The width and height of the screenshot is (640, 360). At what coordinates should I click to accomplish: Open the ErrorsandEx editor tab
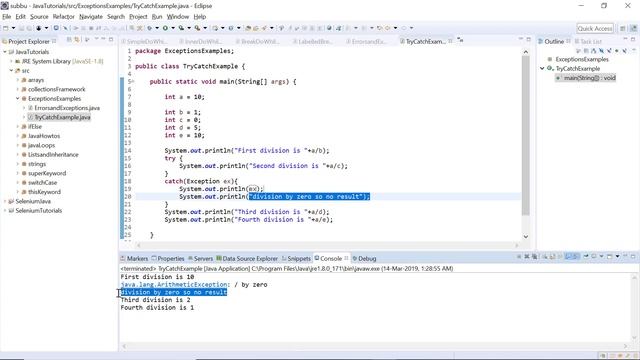pyautogui.click(x=367, y=41)
